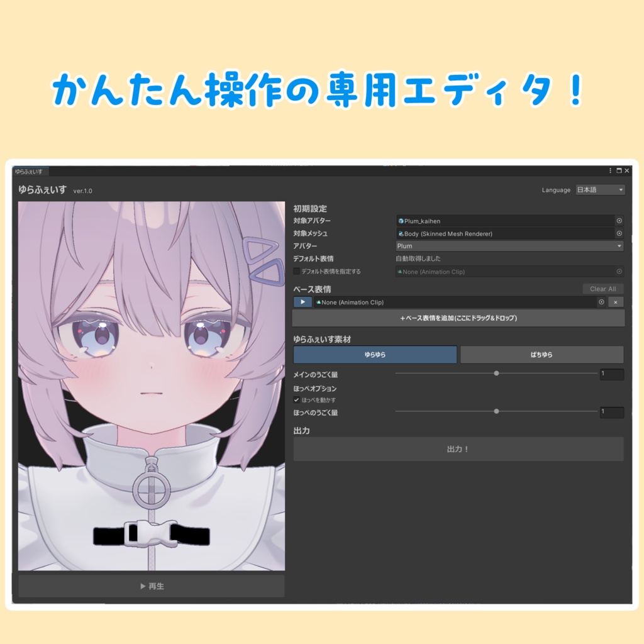This screenshot has height=644, width=644.
Task: Close the ゆらふぇいす editor window
Action: coord(627,170)
